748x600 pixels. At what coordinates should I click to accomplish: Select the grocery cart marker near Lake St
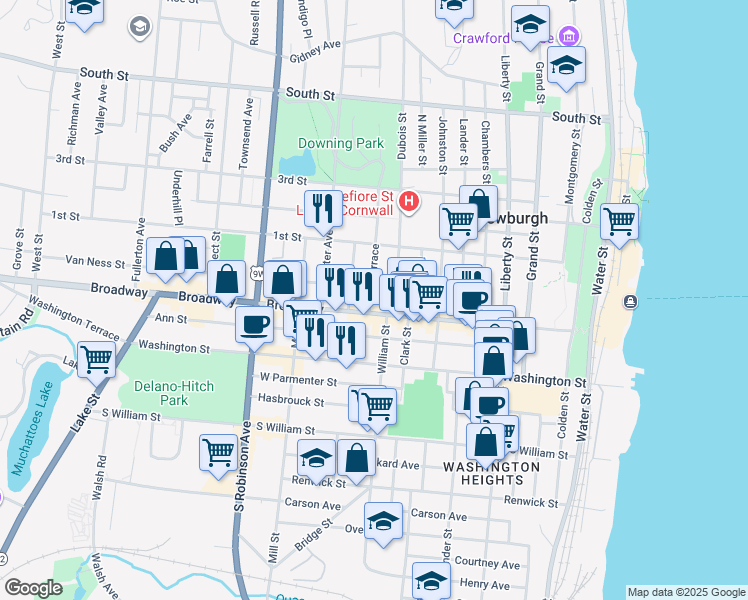point(96,358)
